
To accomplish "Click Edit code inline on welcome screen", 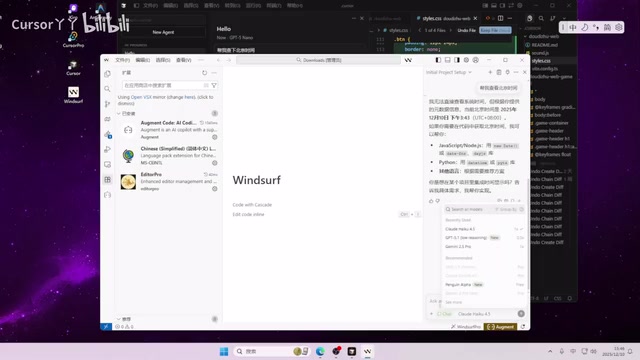I will click(248, 214).
